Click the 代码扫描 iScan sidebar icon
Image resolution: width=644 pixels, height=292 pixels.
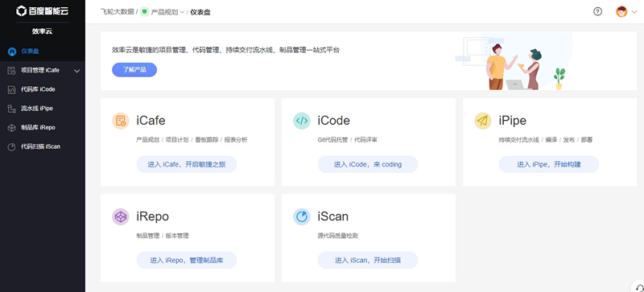pyautogui.click(x=12, y=146)
